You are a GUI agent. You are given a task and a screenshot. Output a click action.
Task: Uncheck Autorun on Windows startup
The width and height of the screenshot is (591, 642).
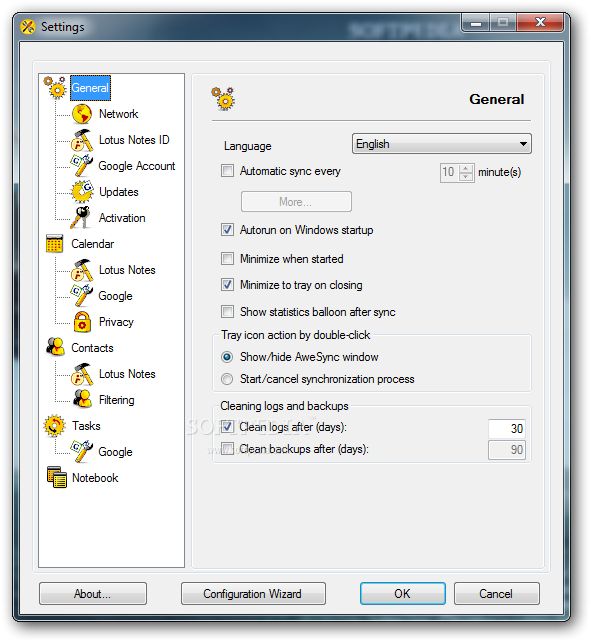(x=227, y=230)
